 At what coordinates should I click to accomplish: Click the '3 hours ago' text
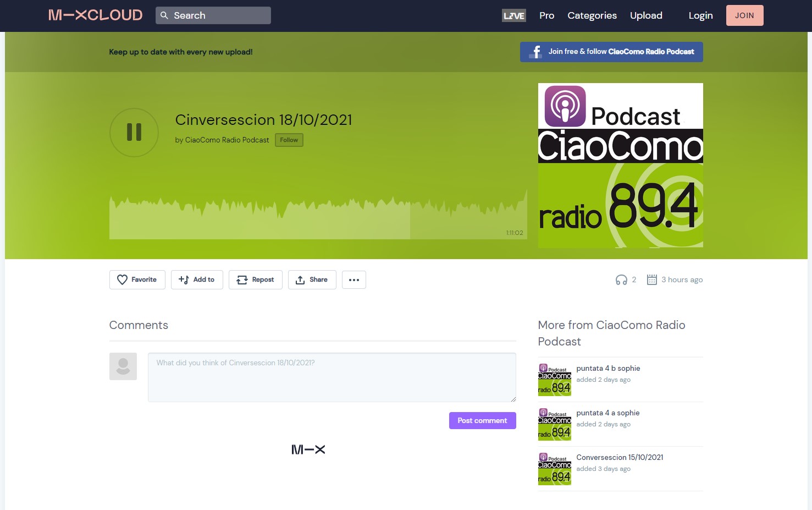pos(682,279)
